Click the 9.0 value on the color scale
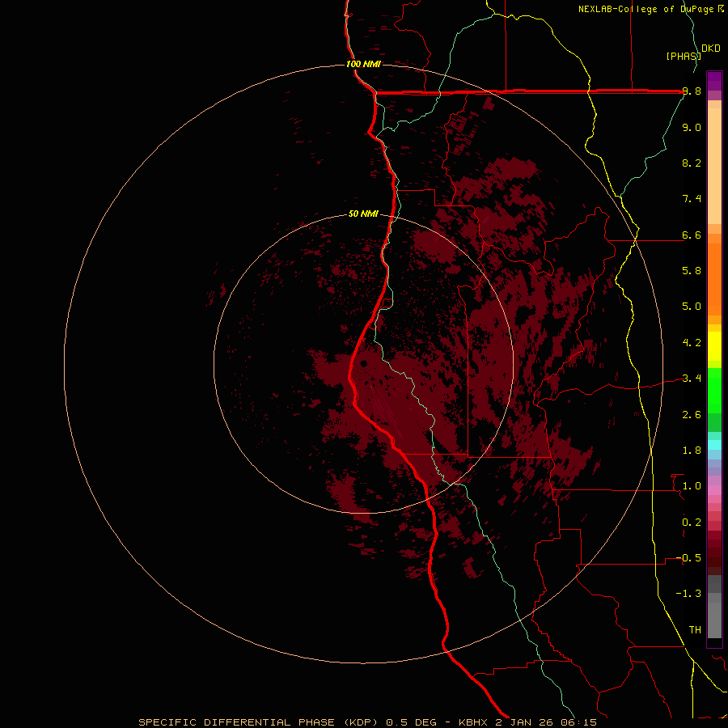Viewport: 728px width, 728px height. point(692,127)
